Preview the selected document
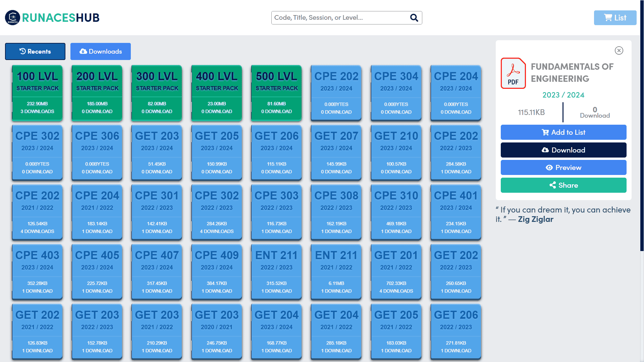The height and width of the screenshot is (362, 644). click(563, 167)
